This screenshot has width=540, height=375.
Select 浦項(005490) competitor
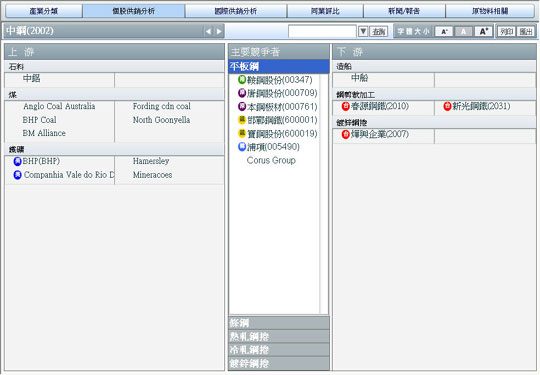(273, 147)
